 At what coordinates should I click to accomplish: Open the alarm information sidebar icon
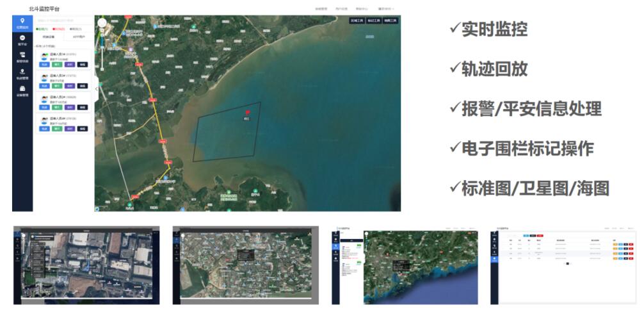pyautogui.click(x=22, y=57)
